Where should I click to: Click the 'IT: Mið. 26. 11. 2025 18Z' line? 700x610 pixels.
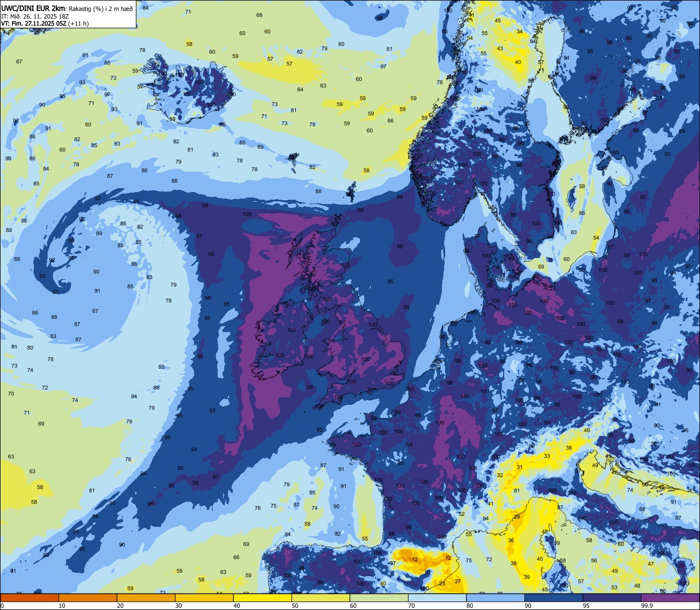point(35,16)
